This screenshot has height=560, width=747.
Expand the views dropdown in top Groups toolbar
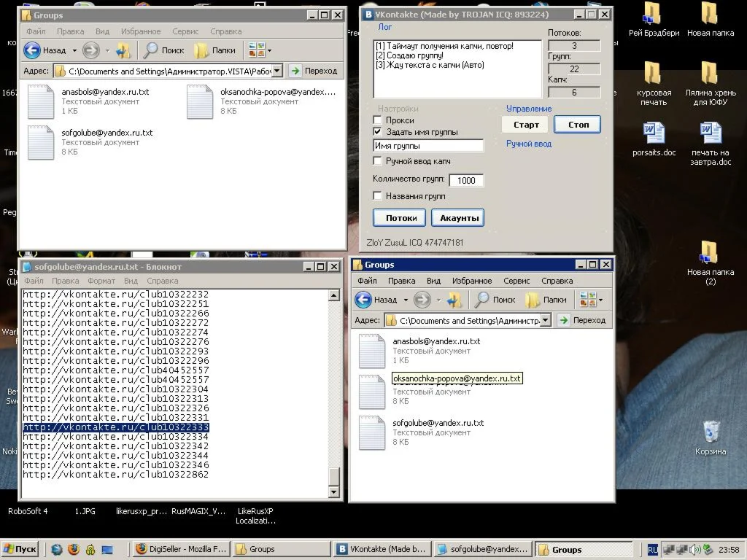click(269, 50)
